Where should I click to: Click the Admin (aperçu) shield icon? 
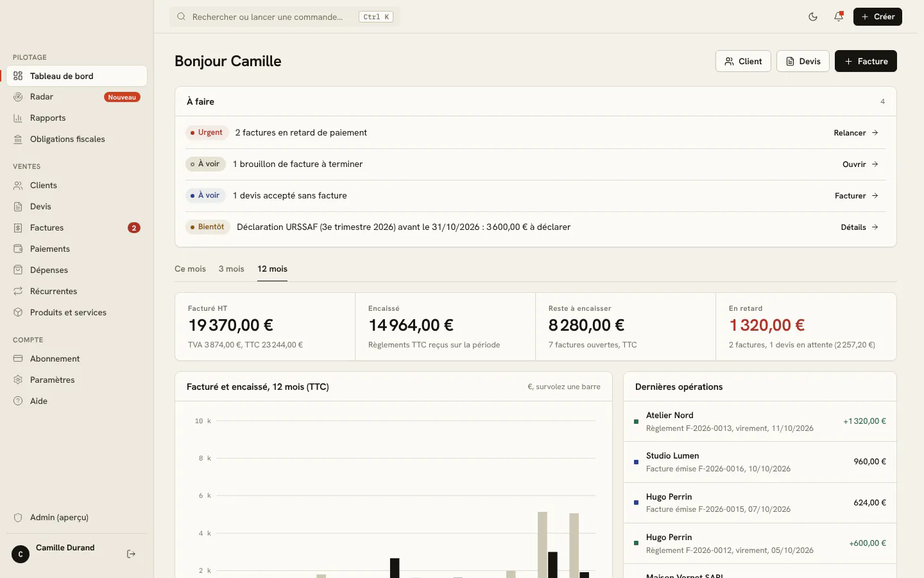pos(18,518)
